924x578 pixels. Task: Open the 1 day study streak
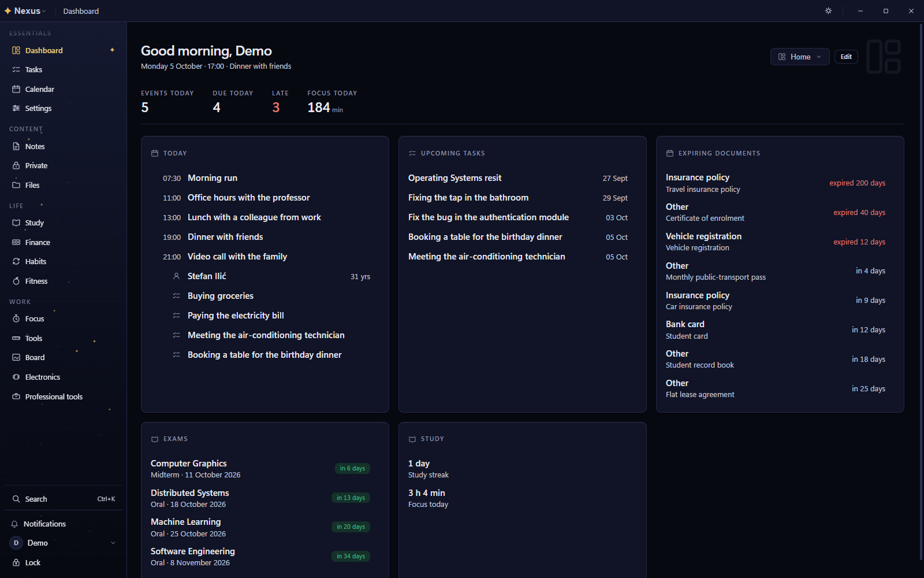[x=429, y=469]
